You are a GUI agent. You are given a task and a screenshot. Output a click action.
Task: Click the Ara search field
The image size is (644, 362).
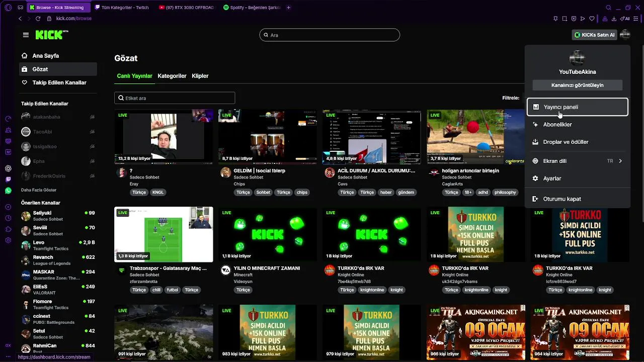tap(330, 35)
